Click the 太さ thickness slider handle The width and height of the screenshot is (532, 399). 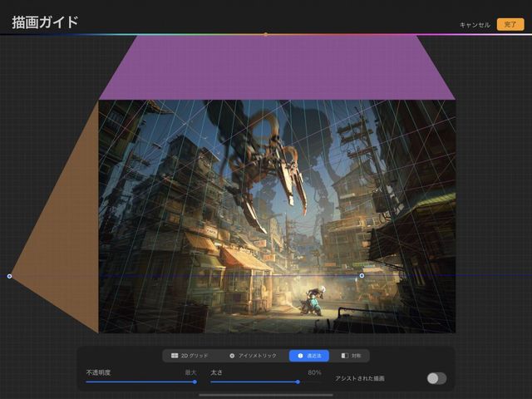[x=298, y=382]
